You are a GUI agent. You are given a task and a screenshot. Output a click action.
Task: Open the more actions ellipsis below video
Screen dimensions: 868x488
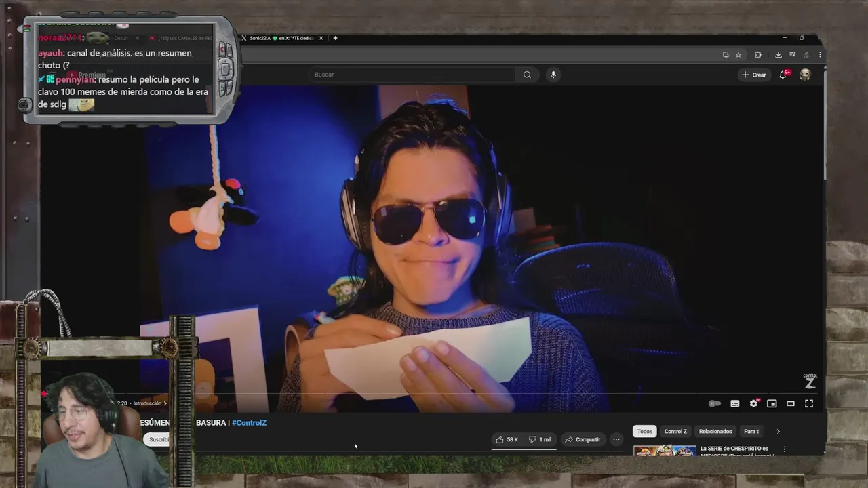coord(616,439)
